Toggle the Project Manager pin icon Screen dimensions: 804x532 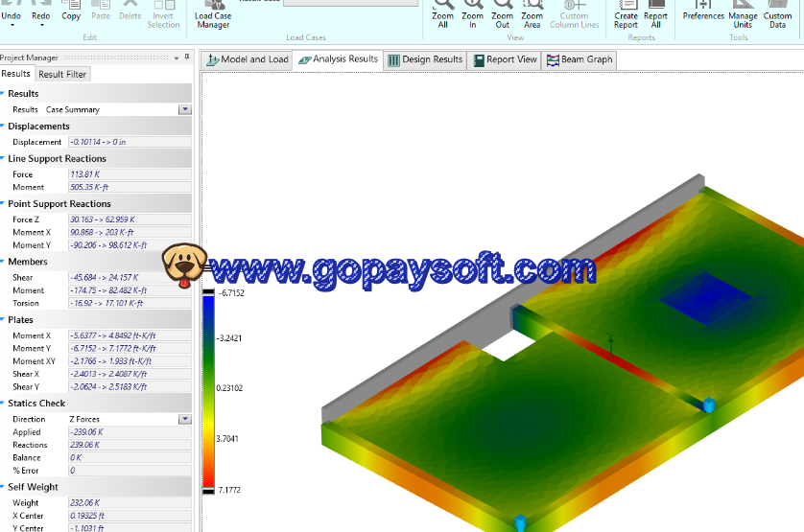185,58
